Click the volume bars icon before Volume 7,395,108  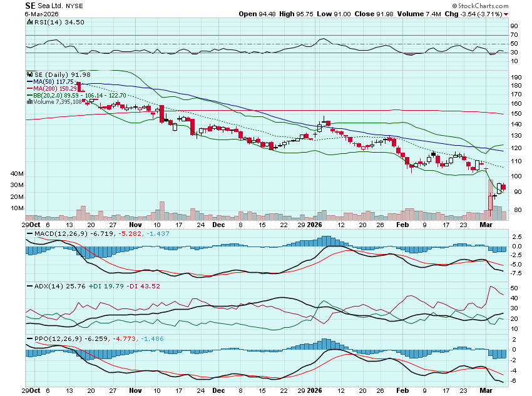(30, 102)
